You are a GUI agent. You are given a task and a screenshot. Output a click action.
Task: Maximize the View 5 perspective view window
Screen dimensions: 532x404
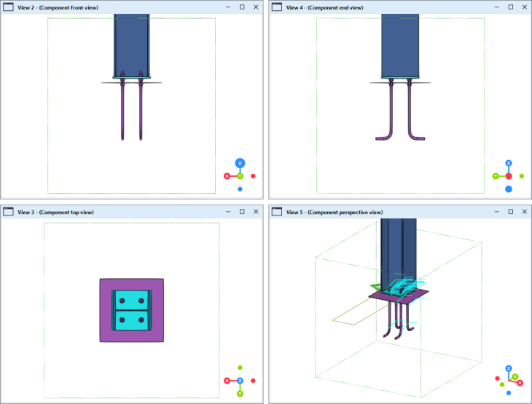511,212
